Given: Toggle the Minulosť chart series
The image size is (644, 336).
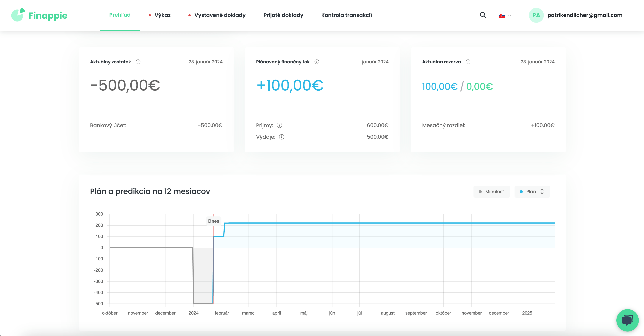Looking at the screenshot, I should pyautogui.click(x=492, y=192).
